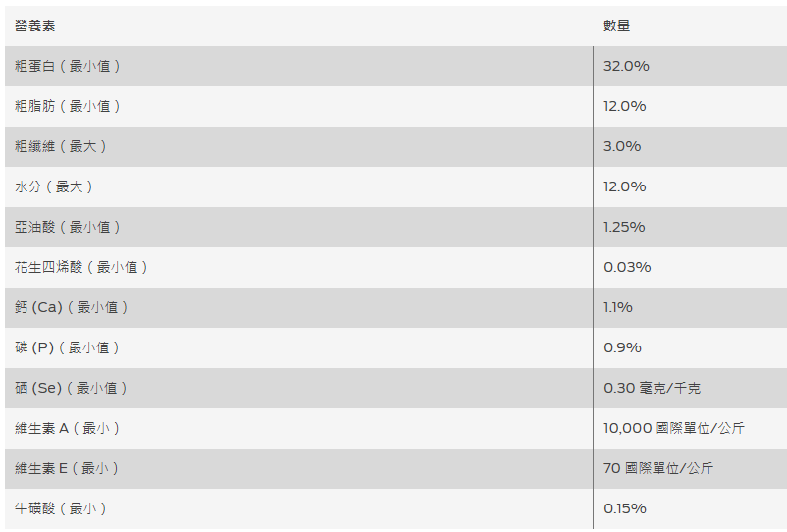This screenshot has width=787, height=532.
Task: Click the 0.15% taurine value
Action: 625,508
